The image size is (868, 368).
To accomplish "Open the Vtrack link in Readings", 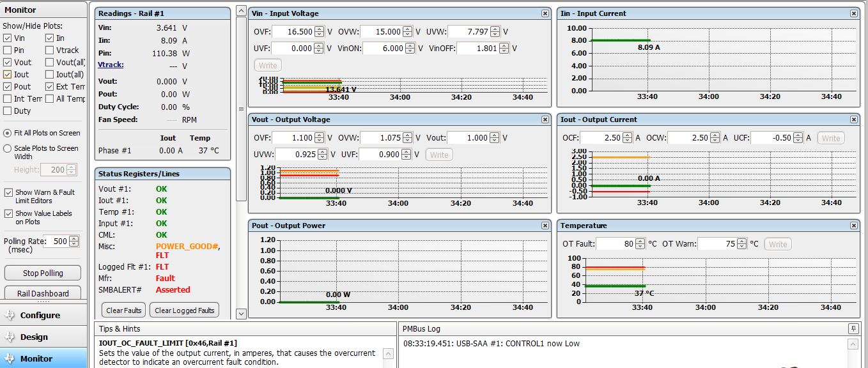I will click(111, 65).
